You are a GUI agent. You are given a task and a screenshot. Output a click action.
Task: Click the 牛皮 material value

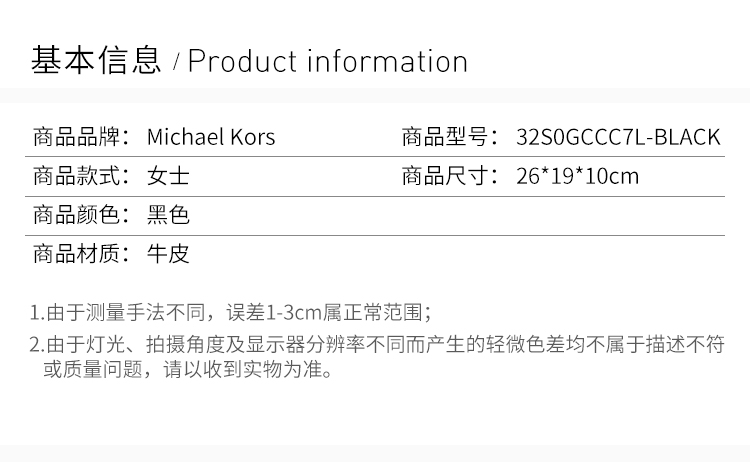tap(168, 253)
